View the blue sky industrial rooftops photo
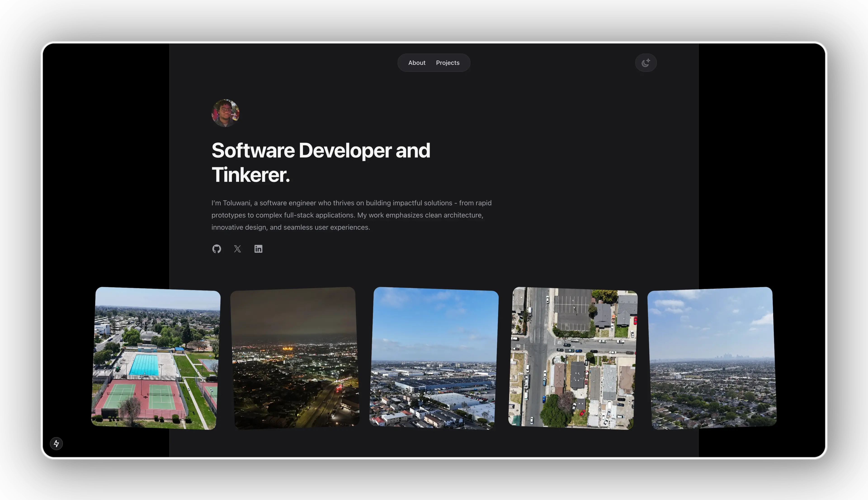 pyautogui.click(x=434, y=358)
